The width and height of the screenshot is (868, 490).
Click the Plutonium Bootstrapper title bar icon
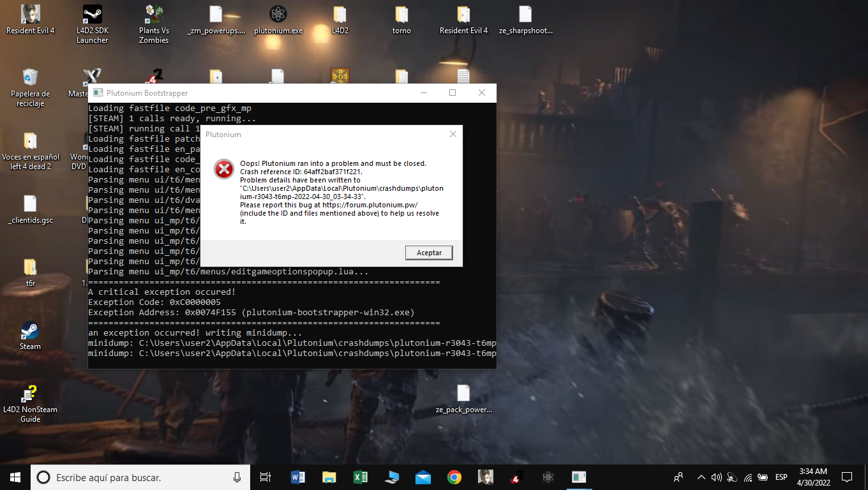(x=98, y=93)
